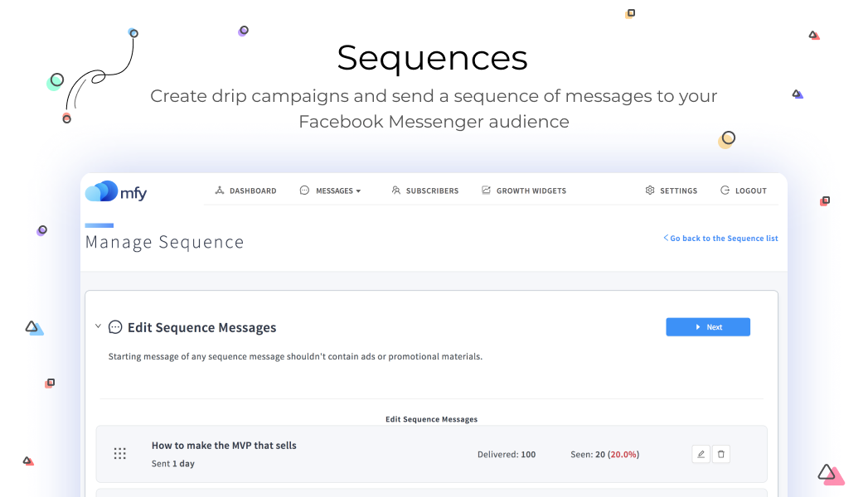
Task: Click the Dashboard nav icon
Action: click(x=220, y=191)
